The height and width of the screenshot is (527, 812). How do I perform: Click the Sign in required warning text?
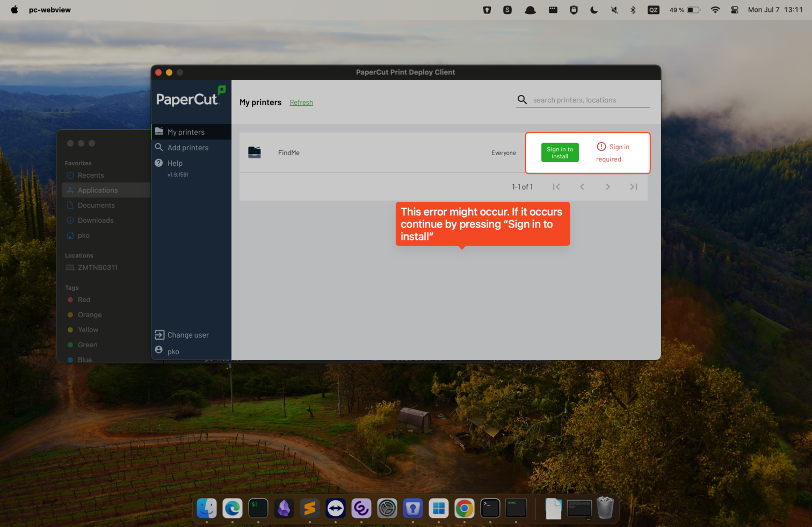[613, 153]
